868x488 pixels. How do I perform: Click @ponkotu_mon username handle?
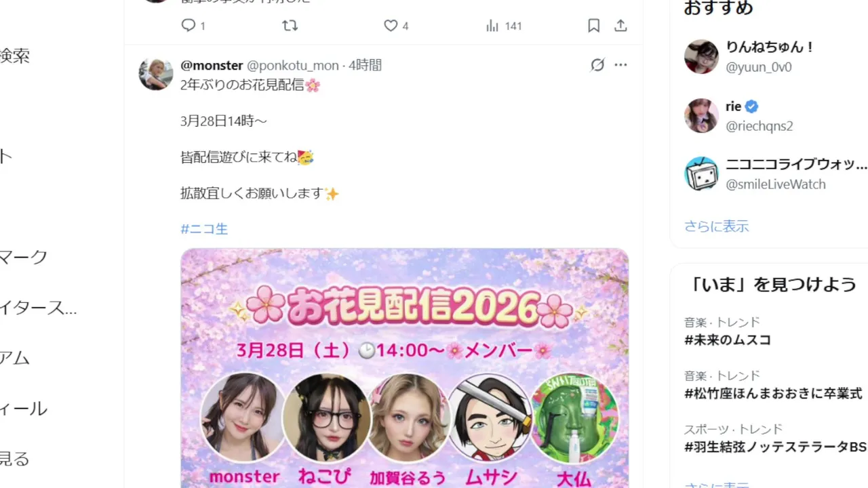click(292, 65)
